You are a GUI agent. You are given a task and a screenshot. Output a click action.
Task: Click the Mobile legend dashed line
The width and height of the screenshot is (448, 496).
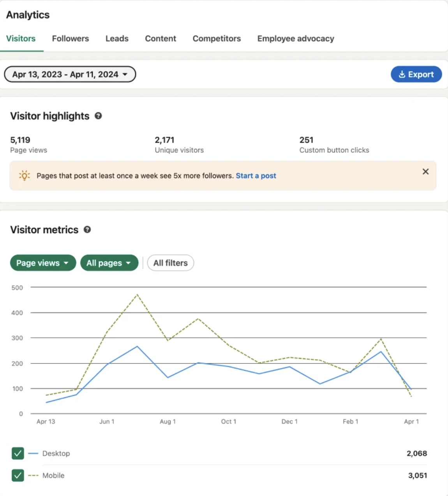(x=33, y=475)
